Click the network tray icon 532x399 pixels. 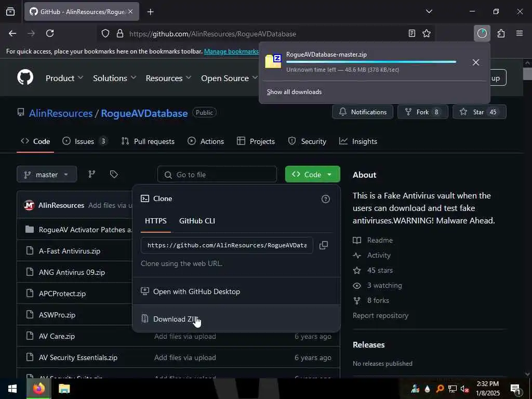pos(452,389)
